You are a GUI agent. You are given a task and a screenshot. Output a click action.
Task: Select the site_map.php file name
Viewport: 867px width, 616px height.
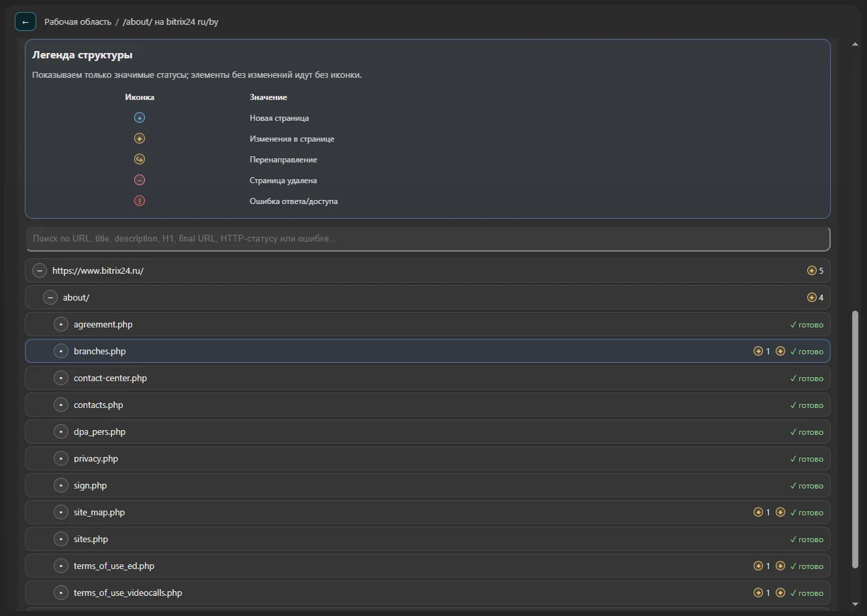(99, 512)
